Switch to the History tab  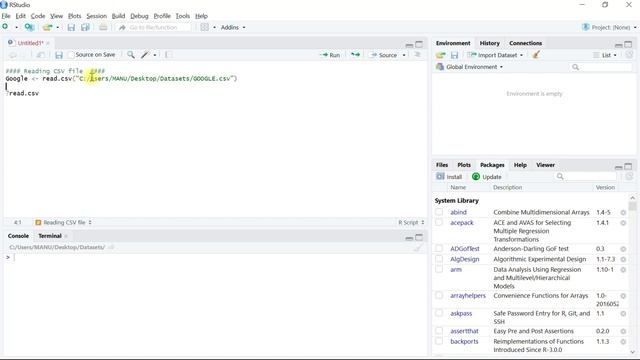[x=489, y=43]
